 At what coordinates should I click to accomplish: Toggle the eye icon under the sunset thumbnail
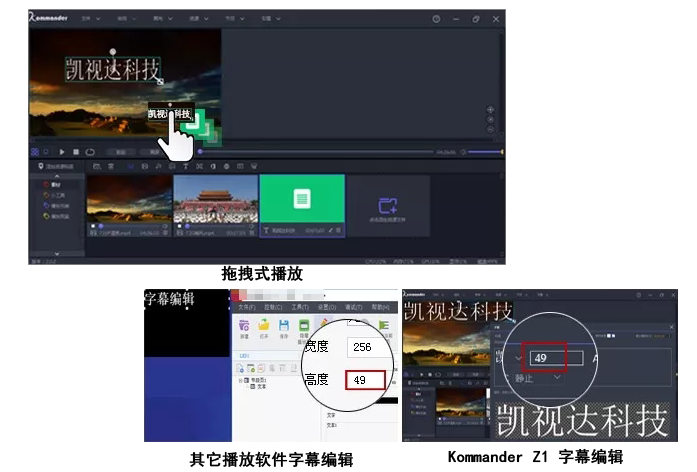[x=165, y=226]
